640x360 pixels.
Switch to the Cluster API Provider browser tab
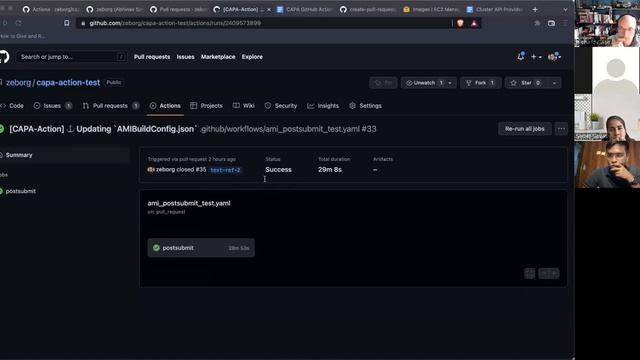[x=495, y=9]
